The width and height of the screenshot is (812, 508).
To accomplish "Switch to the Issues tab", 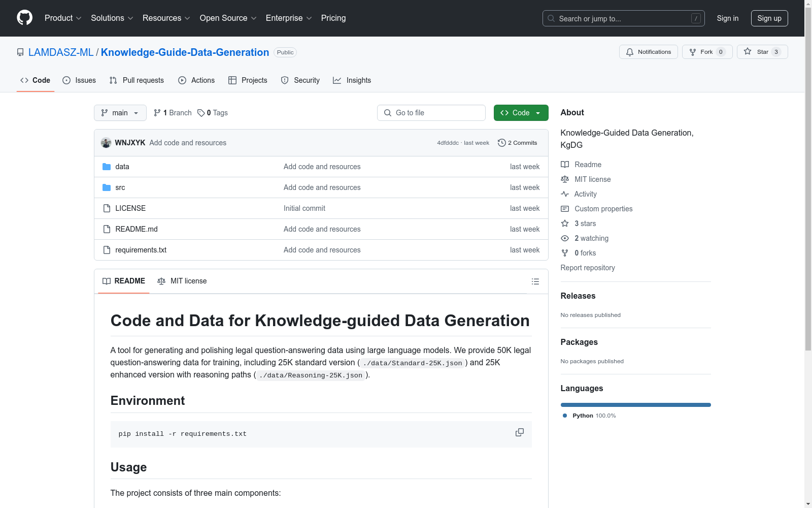I will pyautogui.click(x=79, y=80).
